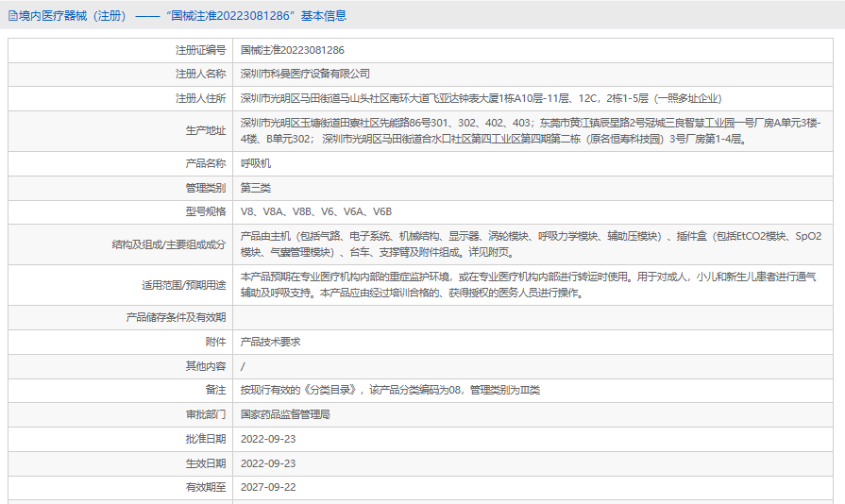Click the approval department 国家药品监督管理局
The width and height of the screenshot is (845, 504).
(285, 414)
